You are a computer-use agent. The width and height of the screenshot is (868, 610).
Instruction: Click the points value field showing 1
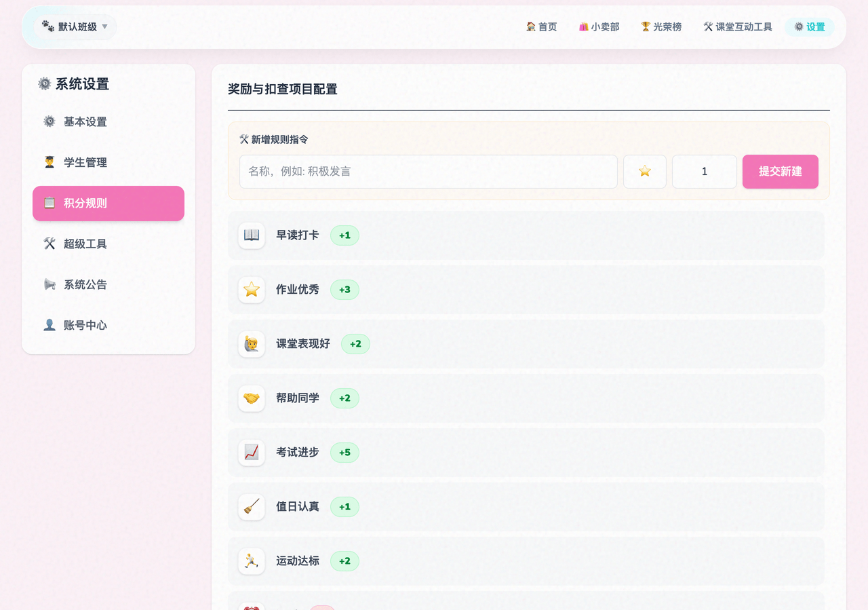[x=704, y=172]
